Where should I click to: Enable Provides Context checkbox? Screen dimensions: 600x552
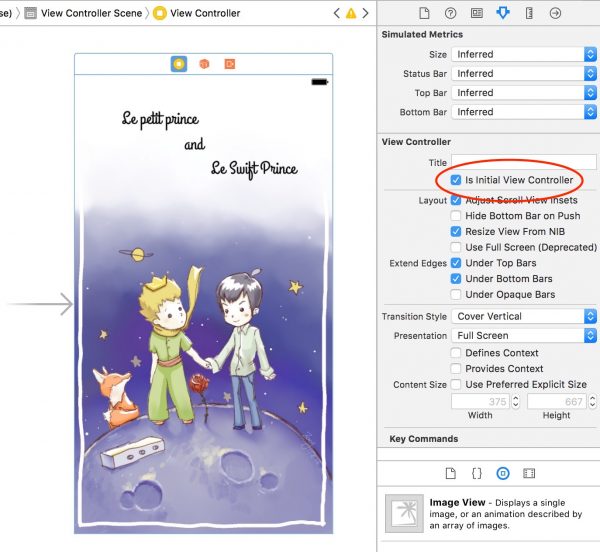point(456,368)
